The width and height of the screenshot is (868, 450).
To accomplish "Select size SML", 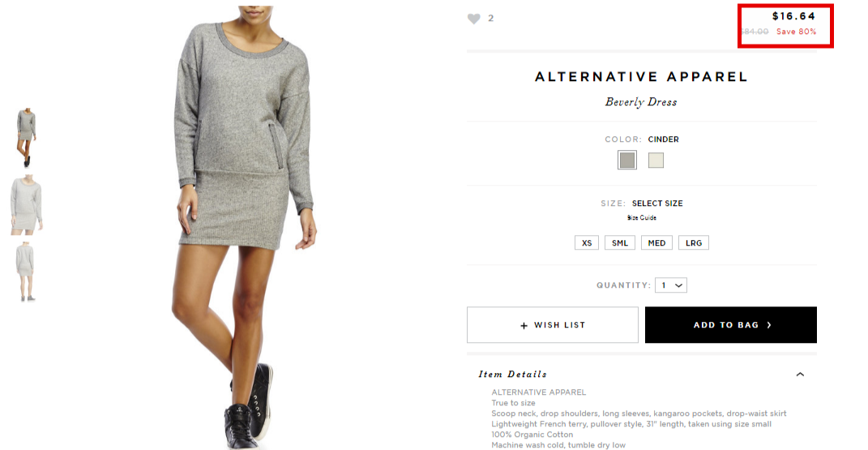I will (x=620, y=243).
